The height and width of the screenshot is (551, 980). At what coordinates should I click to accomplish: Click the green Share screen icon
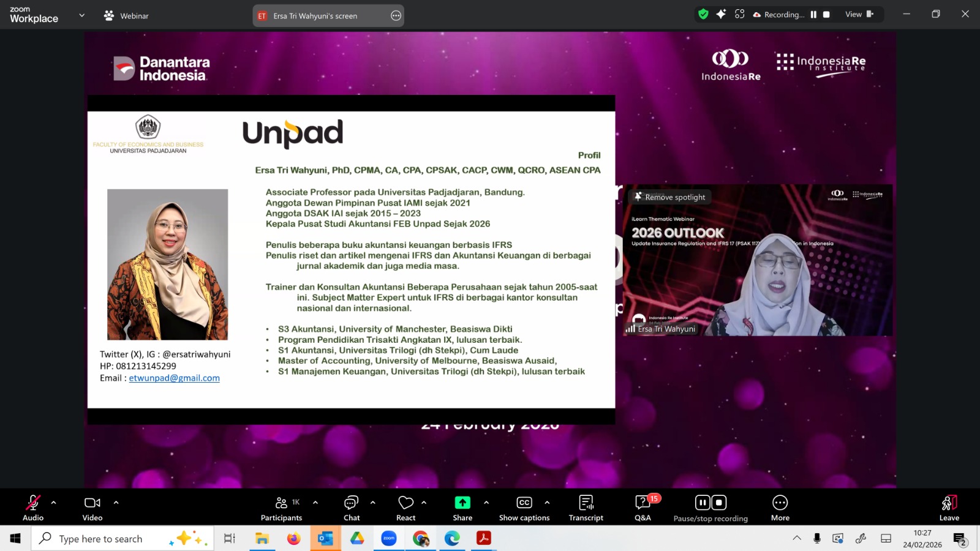pyautogui.click(x=462, y=503)
